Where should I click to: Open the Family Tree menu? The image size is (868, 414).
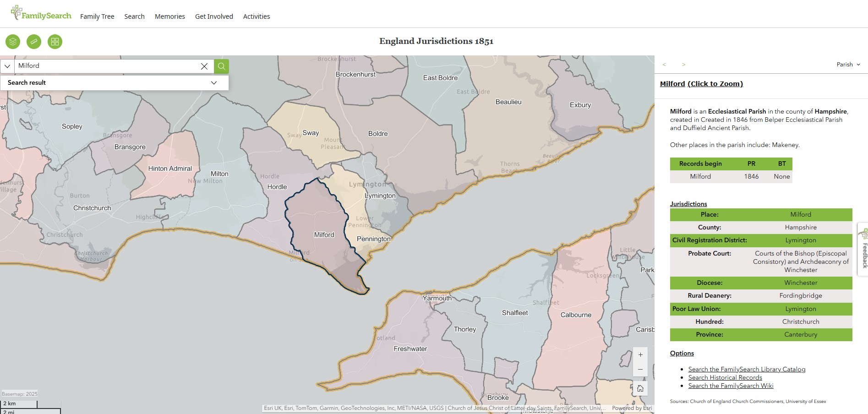point(97,16)
